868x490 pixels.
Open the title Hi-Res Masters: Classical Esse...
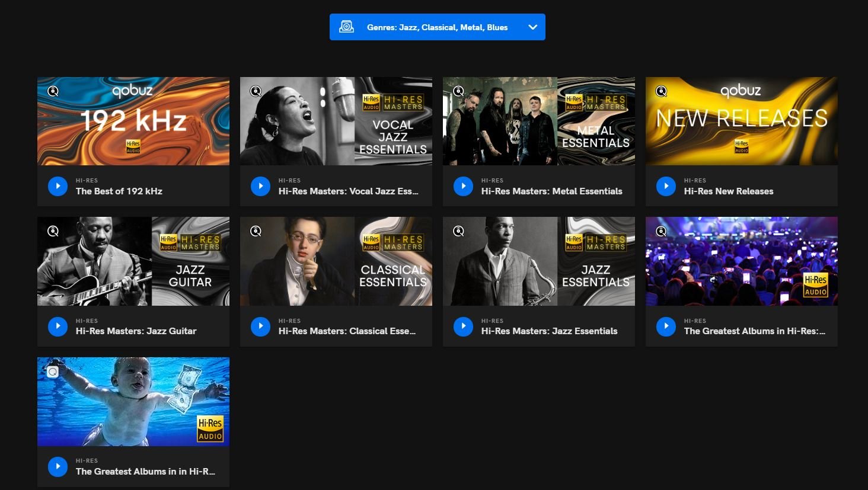[x=347, y=331]
